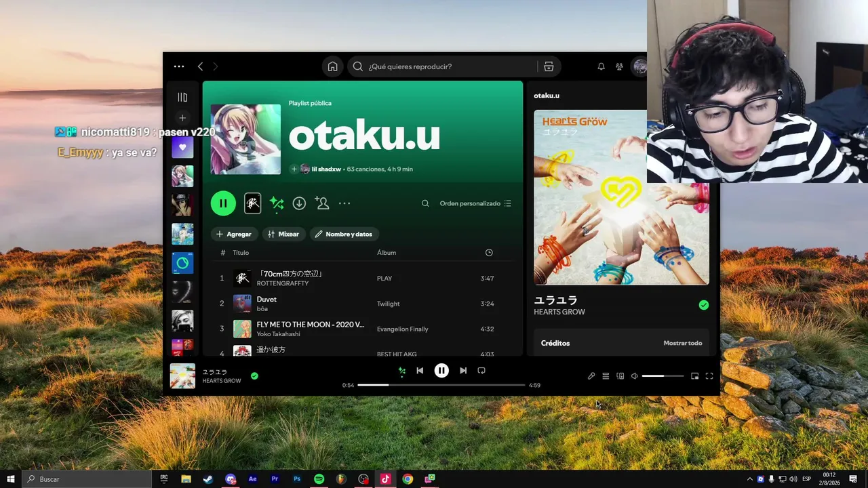Open now-playing cover thumbnail in player bar

[x=182, y=376]
